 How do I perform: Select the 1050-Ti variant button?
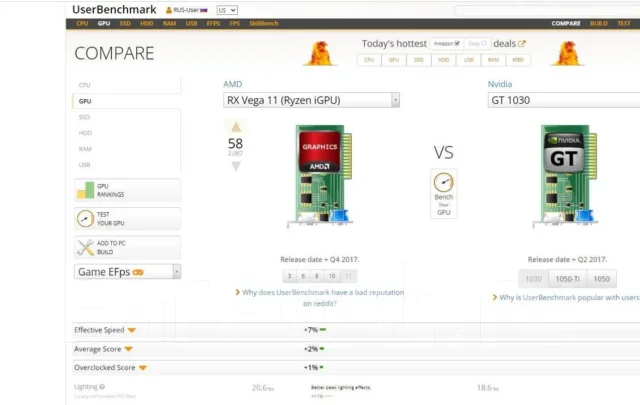(567, 279)
